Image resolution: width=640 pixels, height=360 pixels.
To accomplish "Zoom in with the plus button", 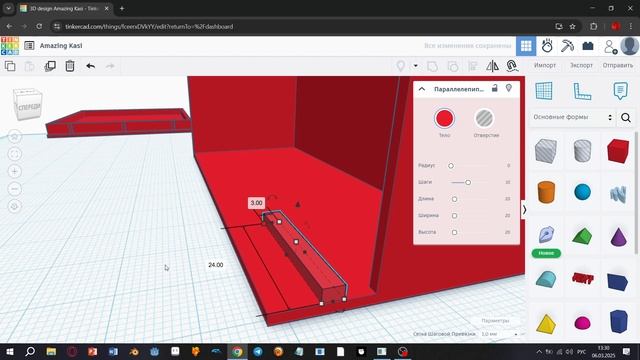I will [x=15, y=171].
